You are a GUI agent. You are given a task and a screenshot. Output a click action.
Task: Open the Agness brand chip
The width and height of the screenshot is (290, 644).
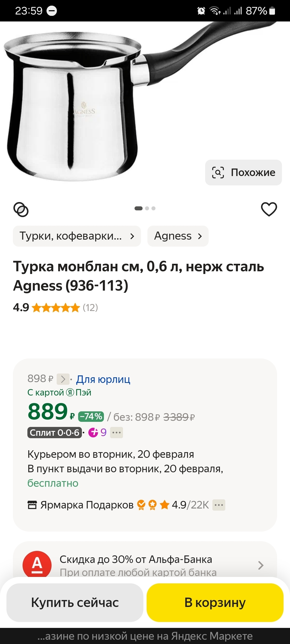coord(178,236)
